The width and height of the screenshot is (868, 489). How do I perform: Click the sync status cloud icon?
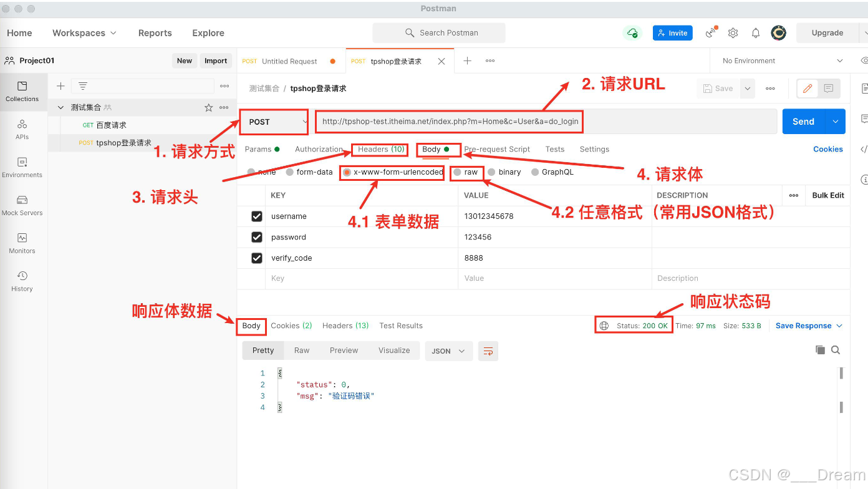pos(632,33)
